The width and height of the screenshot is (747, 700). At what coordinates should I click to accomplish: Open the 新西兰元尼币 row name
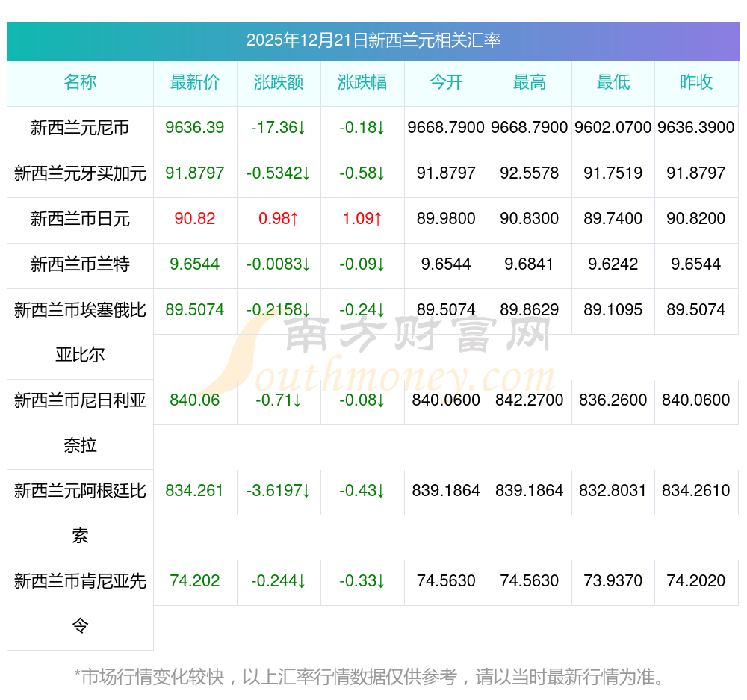coord(80,128)
